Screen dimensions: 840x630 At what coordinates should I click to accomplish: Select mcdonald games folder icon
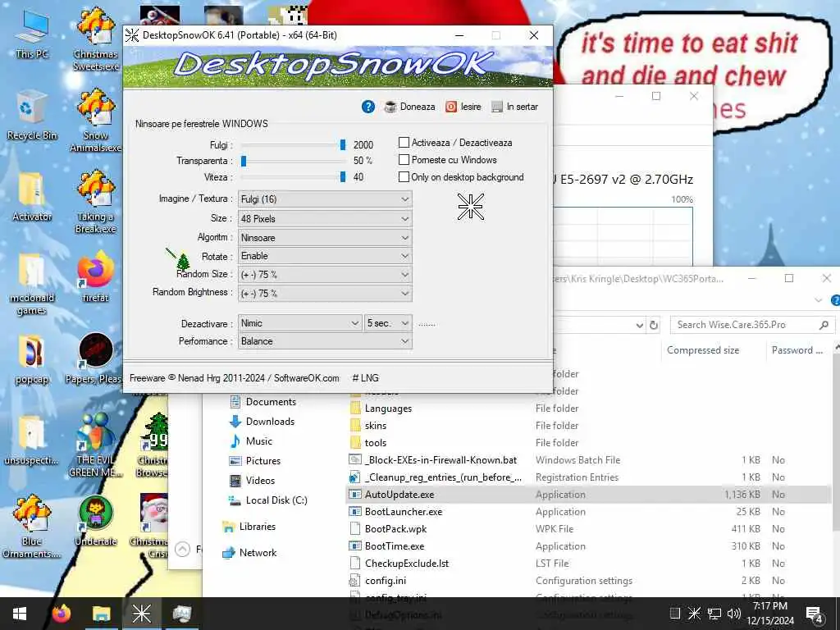tap(32, 284)
